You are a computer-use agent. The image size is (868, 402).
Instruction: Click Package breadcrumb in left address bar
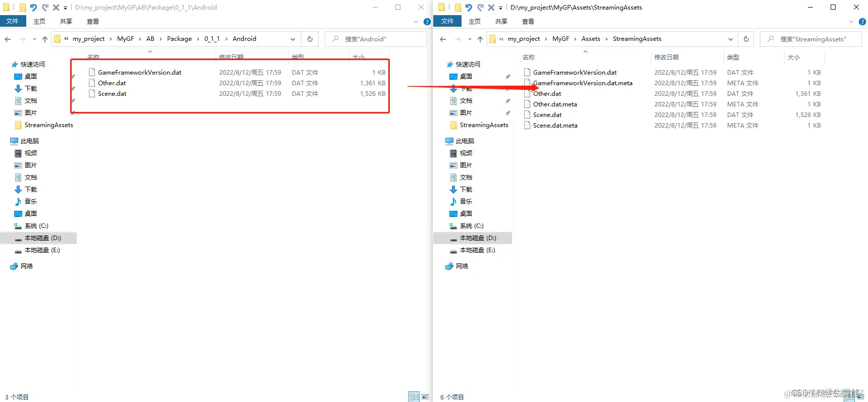(179, 39)
